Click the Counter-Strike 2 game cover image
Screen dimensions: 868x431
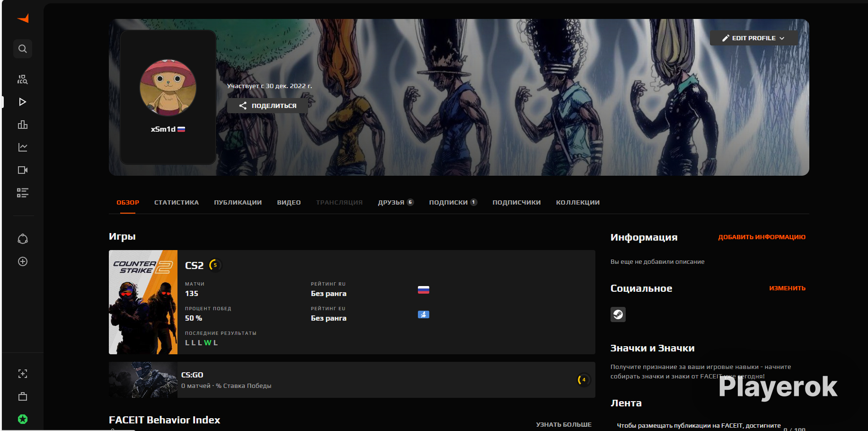click(143, 302)
